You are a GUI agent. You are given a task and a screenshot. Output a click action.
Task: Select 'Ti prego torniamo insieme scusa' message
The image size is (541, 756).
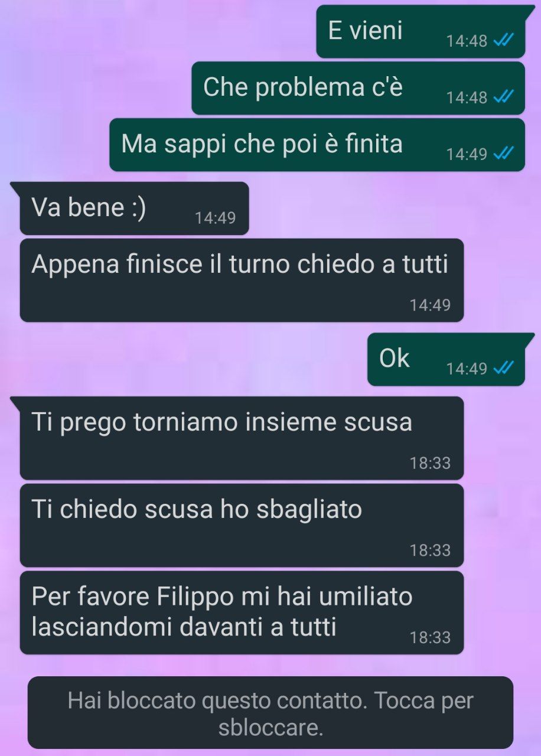pyautogui.click(x=242, y=438)
